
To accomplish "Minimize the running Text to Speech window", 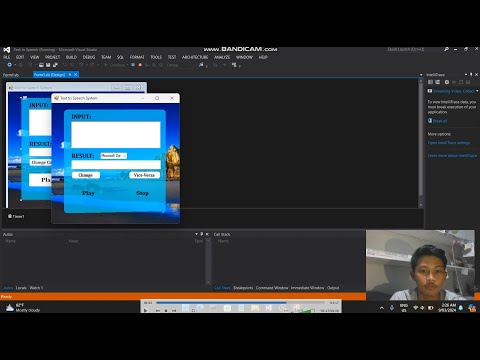I will 142,98.
